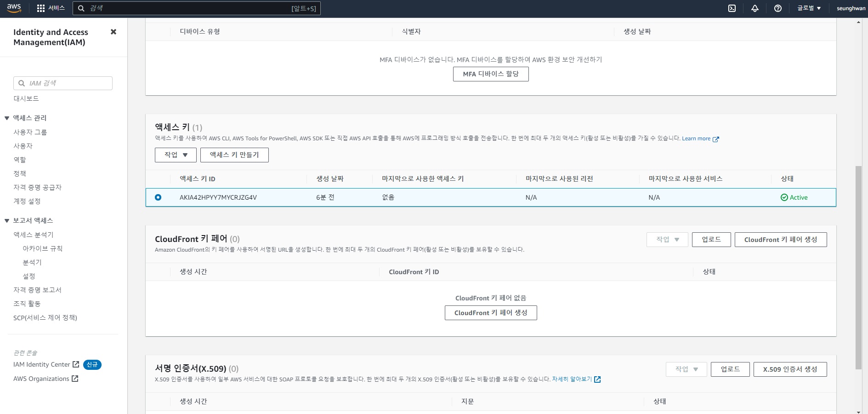
Task: Open the 글로벌 region dropdown
Action: coord(809,8)
